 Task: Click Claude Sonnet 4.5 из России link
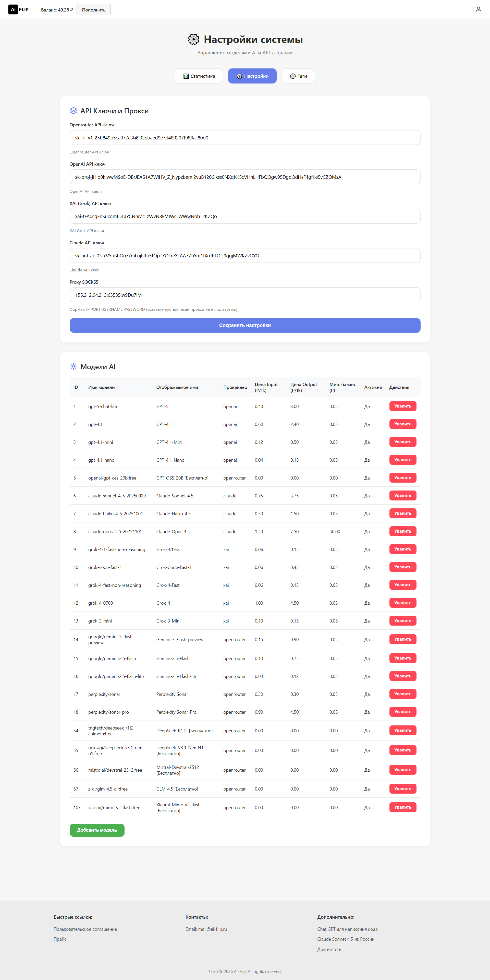pos(346,939)
